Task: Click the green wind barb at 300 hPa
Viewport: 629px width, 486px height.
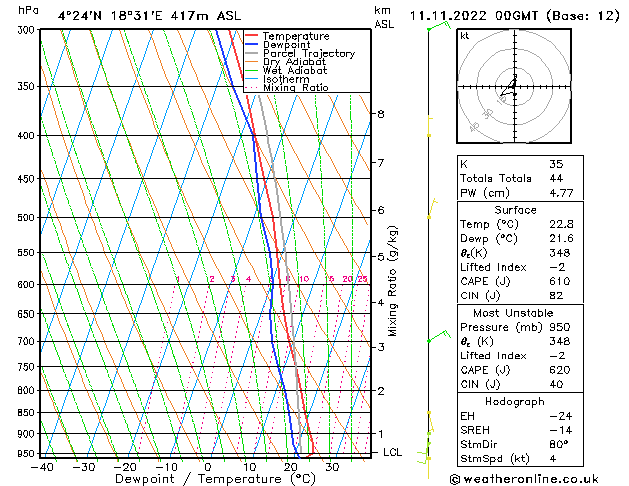Action: 433,28
